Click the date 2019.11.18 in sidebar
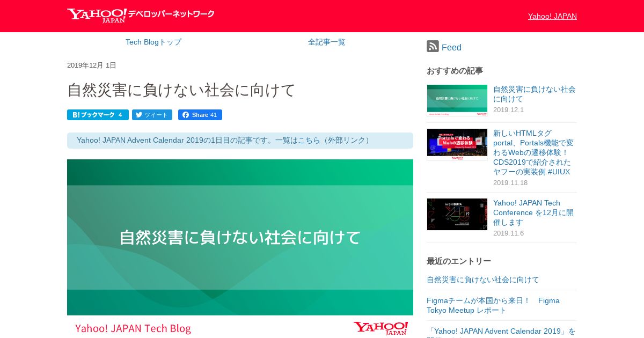The image size is (644, 338). coord(510,183)
